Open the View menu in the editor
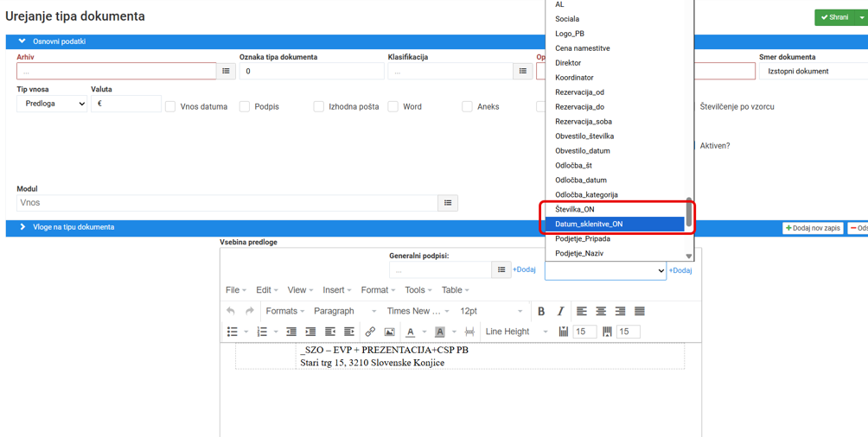 click(300, 290)
